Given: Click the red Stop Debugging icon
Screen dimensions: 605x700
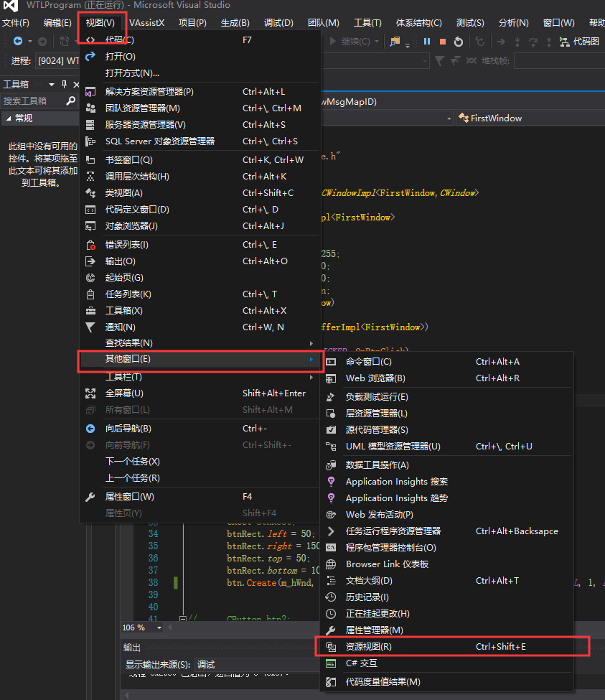Looking at the screenshot, I should pos(441,42).
